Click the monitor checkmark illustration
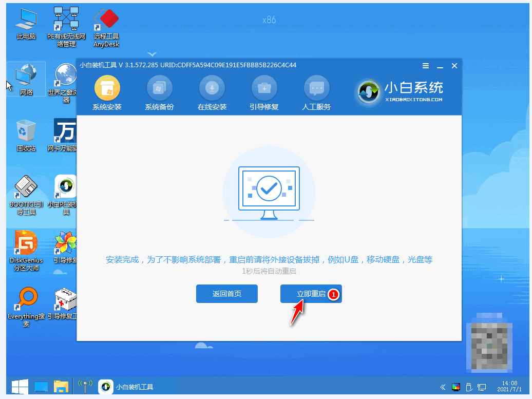Viewport: 532px width, 399px height. 269,192
